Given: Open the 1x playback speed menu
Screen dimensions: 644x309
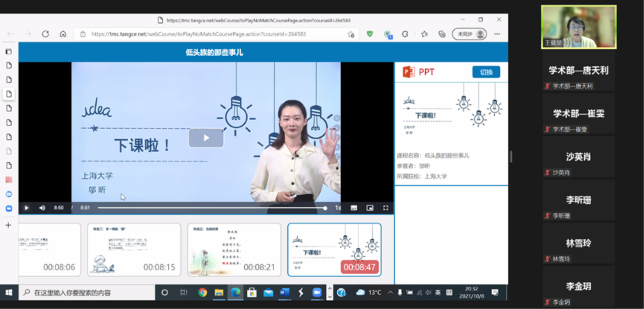Looking at the screenshot, I should pyautogui.click(x=338, y=208).
